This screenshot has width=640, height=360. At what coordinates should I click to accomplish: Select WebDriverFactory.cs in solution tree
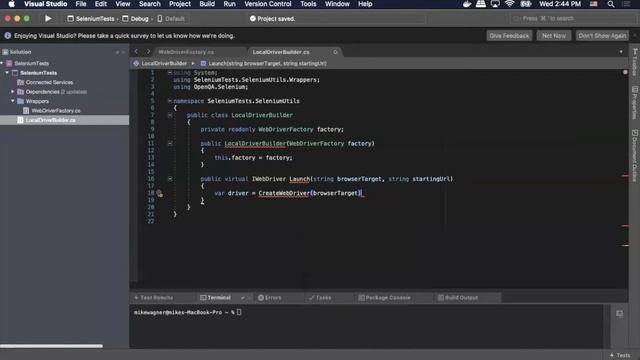pyautogui.click(x=56, y=111)
